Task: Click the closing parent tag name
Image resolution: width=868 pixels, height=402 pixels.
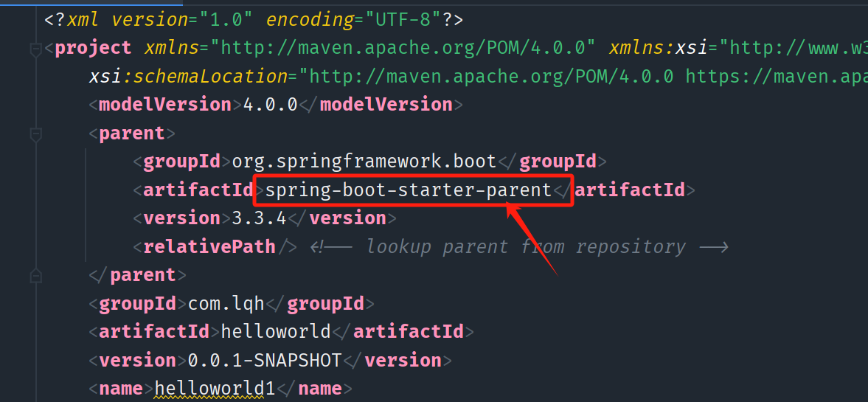Action: pyautogui.click(x=143, y=274)
